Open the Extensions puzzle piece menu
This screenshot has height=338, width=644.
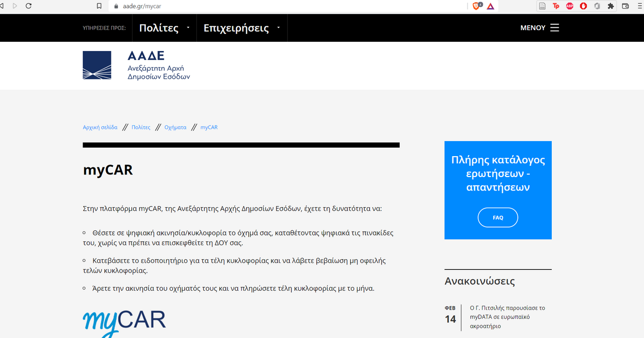coord(611,6)
